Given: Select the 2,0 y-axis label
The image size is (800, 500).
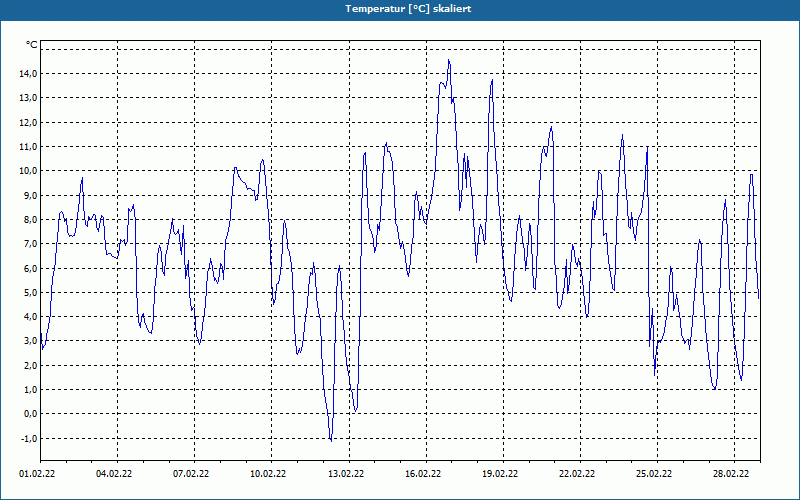Looking at the screenshot, I should coord(30,366).
